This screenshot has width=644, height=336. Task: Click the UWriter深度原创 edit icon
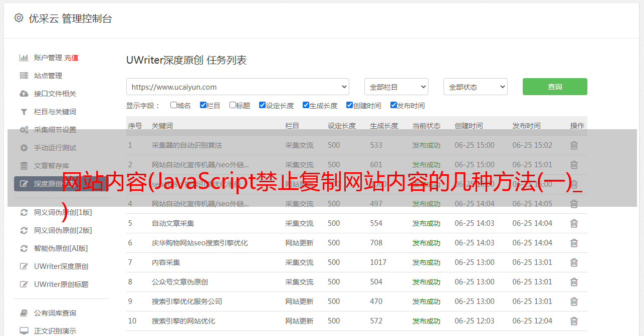click(x=24, y=266)
